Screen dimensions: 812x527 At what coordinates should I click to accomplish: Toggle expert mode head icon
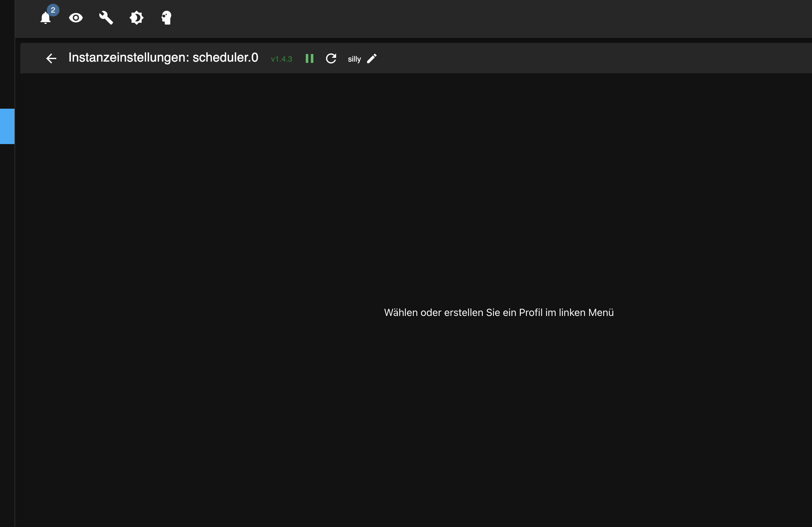pyautogui.click(x=167, y=18)
